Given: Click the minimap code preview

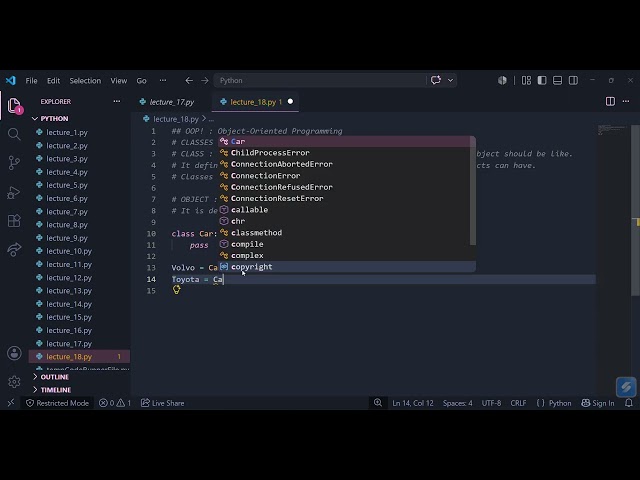Looking at the screenshot, I should [611, 130].
